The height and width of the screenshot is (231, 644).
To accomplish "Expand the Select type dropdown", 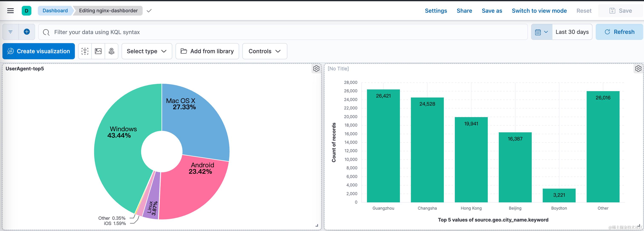I will tap(147, 51).
